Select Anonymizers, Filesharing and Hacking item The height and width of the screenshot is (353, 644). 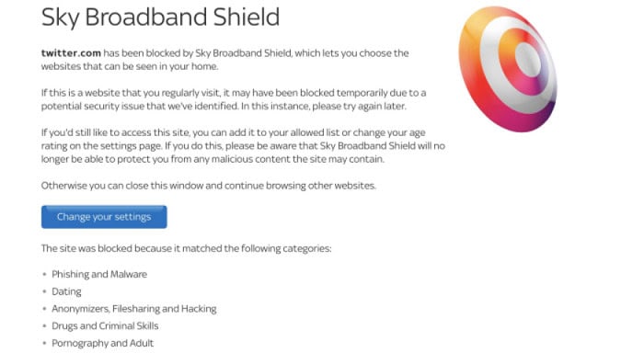coord(134,309)
